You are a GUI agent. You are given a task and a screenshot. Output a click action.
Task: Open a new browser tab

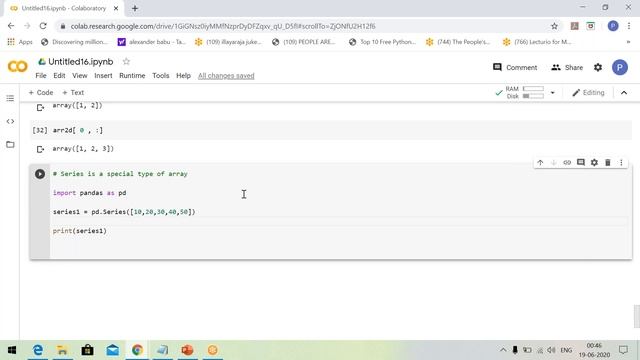pos(135,8)
